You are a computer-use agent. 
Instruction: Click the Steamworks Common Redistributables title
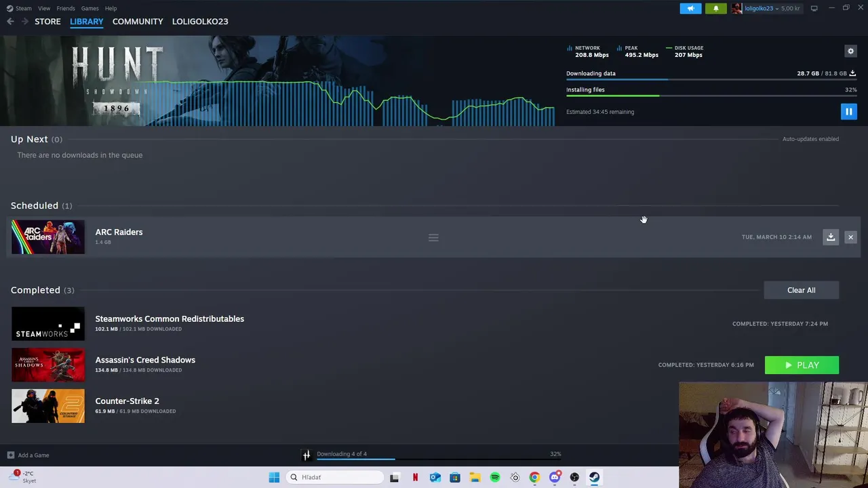tap(170, 319)
